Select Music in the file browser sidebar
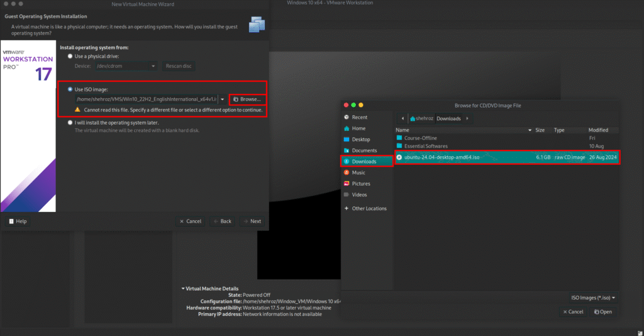This screenshot has width=644, height=336. [x=367, y=172]
